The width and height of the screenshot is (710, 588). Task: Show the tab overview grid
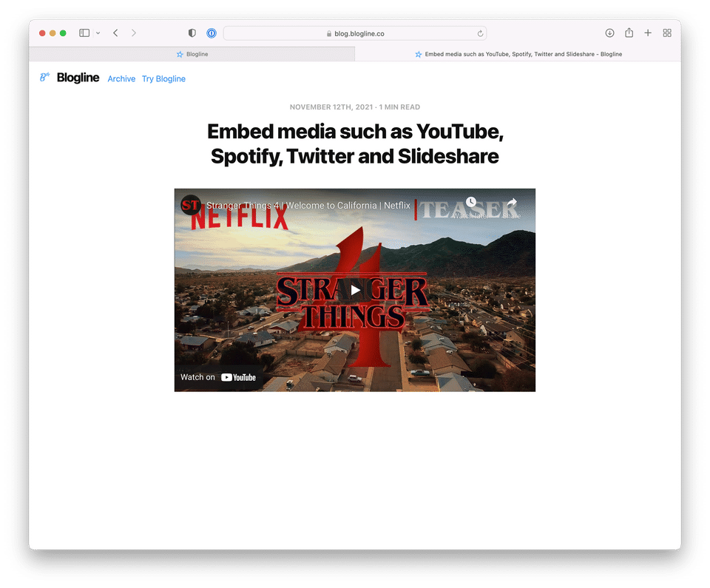pos(667,33)
